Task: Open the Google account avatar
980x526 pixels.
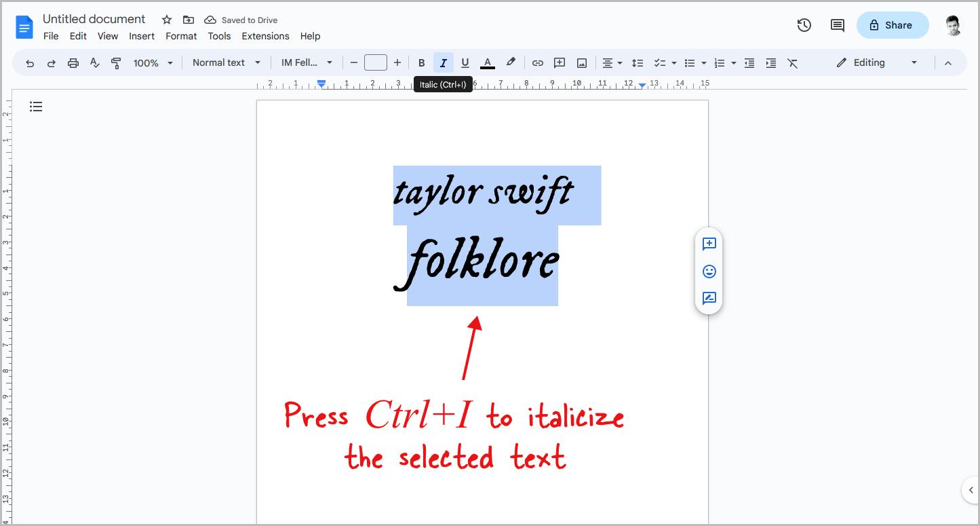Action: pyautogui.click(x=954, y=26)
